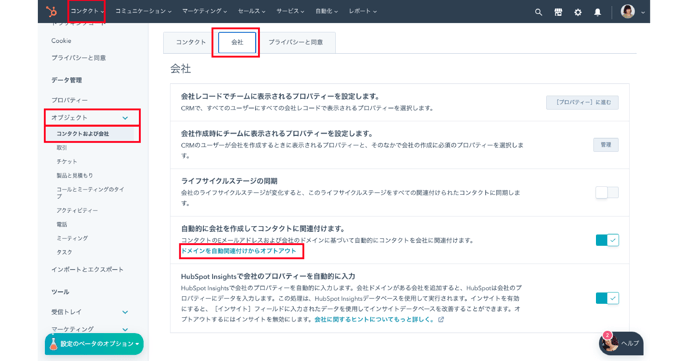Screen dimensions: 688x361
Task: Select 取引 under オブジェクト
Action: tap(61, 148)
